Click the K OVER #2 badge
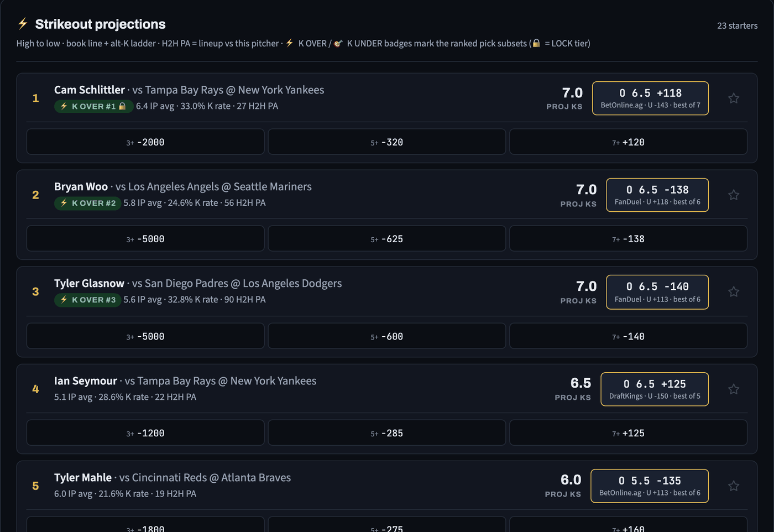The width and height of the screenshot is (774, 532). point(87,203)
